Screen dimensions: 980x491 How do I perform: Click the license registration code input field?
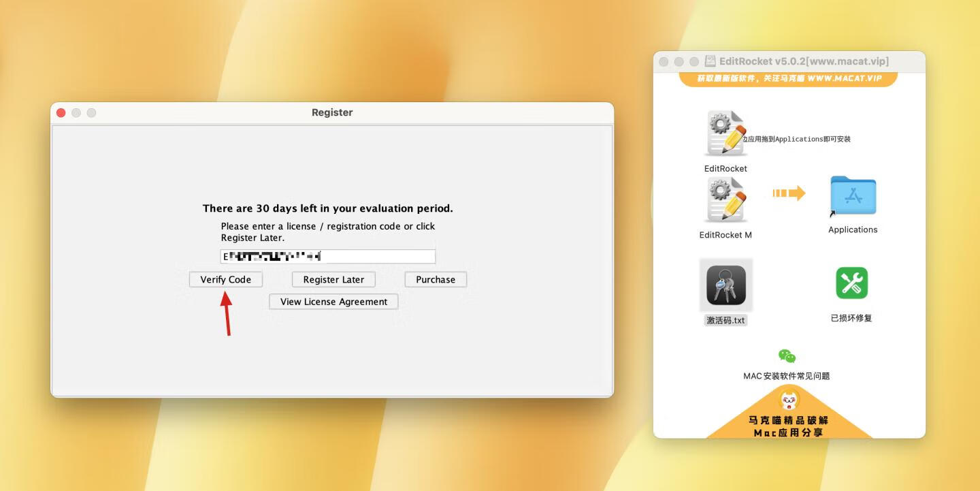tap(327, 256)
